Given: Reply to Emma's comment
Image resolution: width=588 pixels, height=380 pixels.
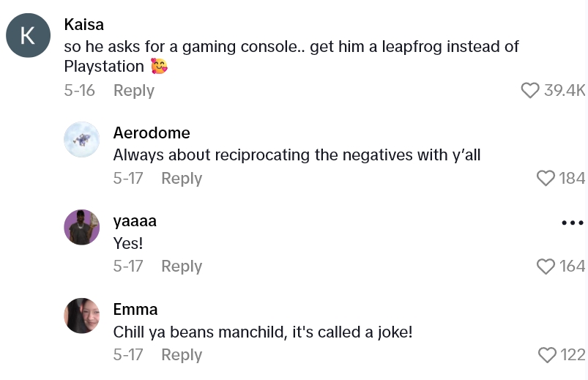Looking at the screenshot, I should (181, 355).
